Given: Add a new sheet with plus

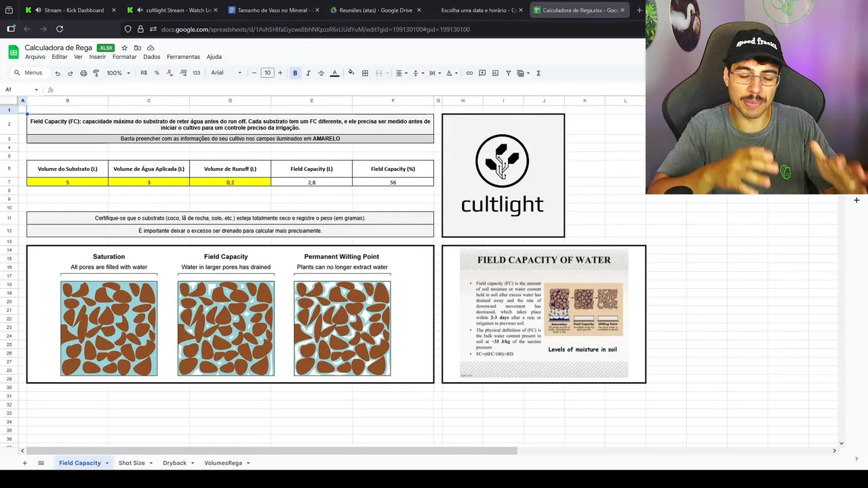Looking at the screenshot, I should click(24, 463).
